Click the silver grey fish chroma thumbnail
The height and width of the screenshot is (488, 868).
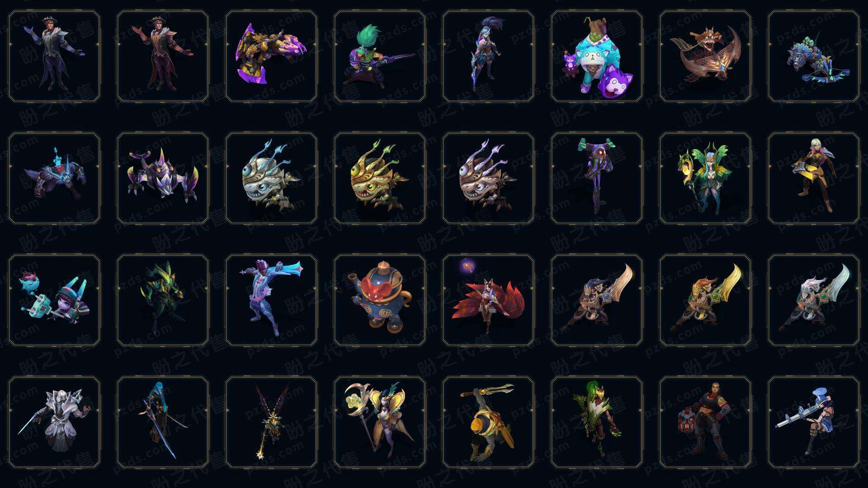pyautogui.click(x=271, y=178)
